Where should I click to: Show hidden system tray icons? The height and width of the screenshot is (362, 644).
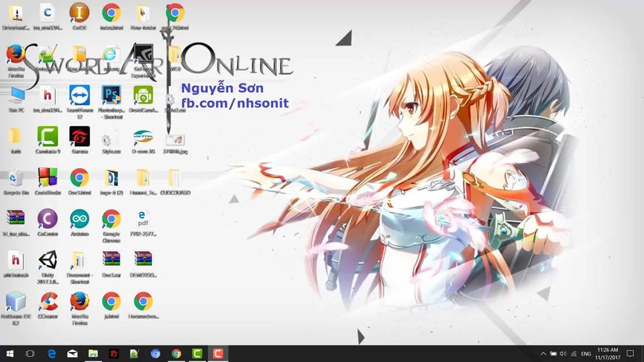(x=543, y=353)
